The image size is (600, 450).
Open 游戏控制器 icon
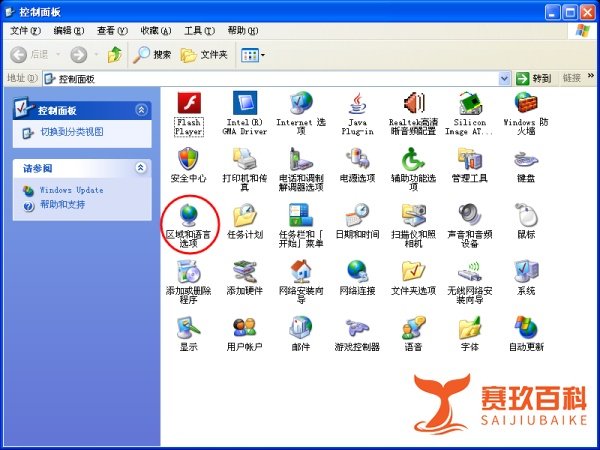click(x=357, y=334)
